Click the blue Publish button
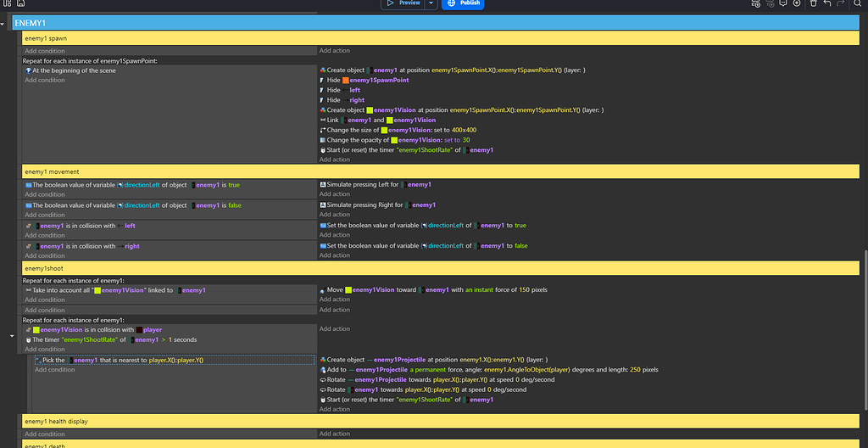Image resolution: width=868 pixels, height=448 pixels. 463,3
